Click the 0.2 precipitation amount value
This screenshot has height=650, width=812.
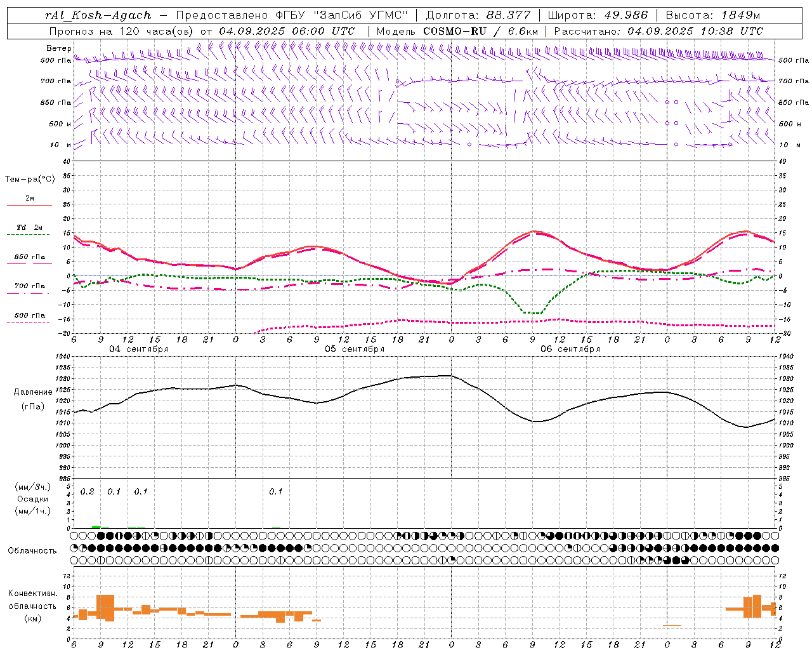(x=88, y=492)
